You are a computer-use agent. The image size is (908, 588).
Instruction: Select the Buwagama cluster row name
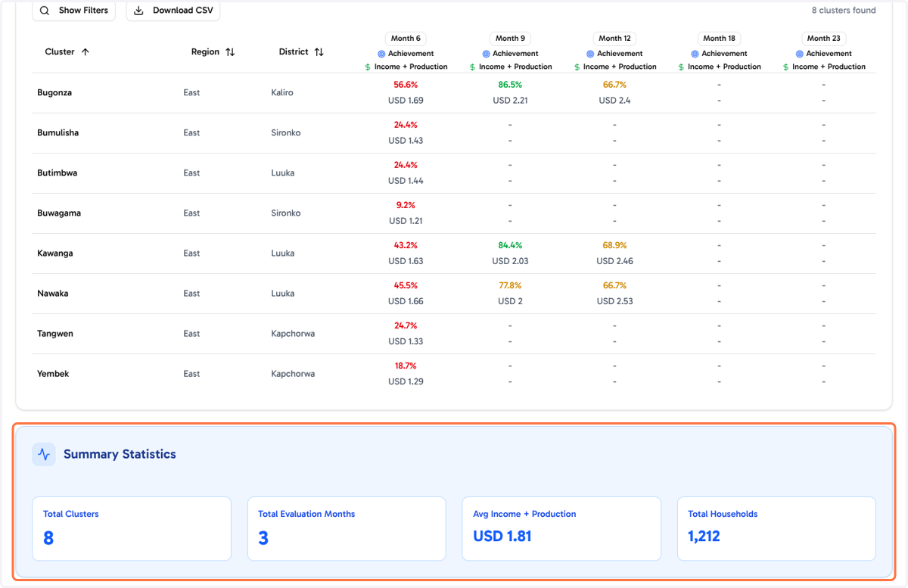coord(58,213)
